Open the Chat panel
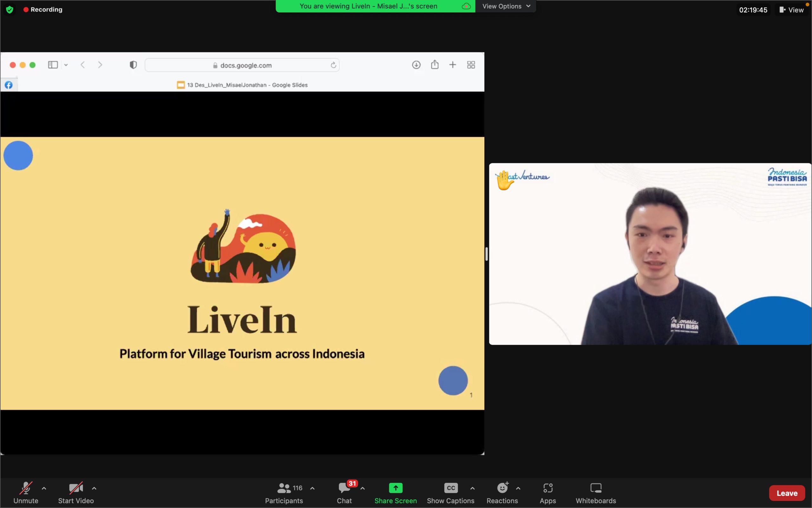The height and width of the screenshot is (508, 812). coord(344,492)
